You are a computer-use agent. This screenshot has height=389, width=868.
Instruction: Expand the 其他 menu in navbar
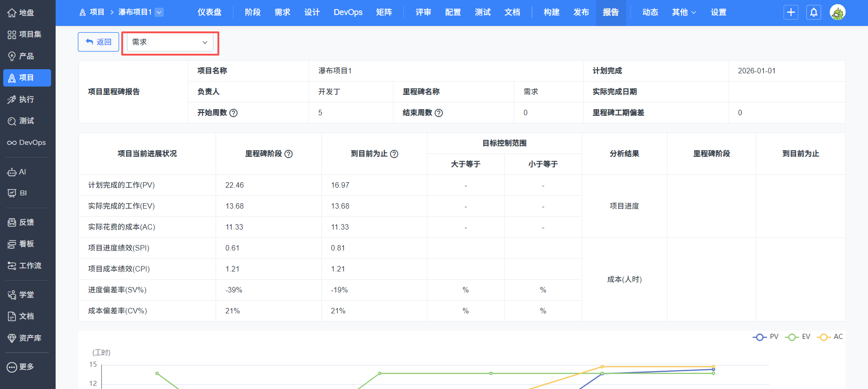(683, 12)
